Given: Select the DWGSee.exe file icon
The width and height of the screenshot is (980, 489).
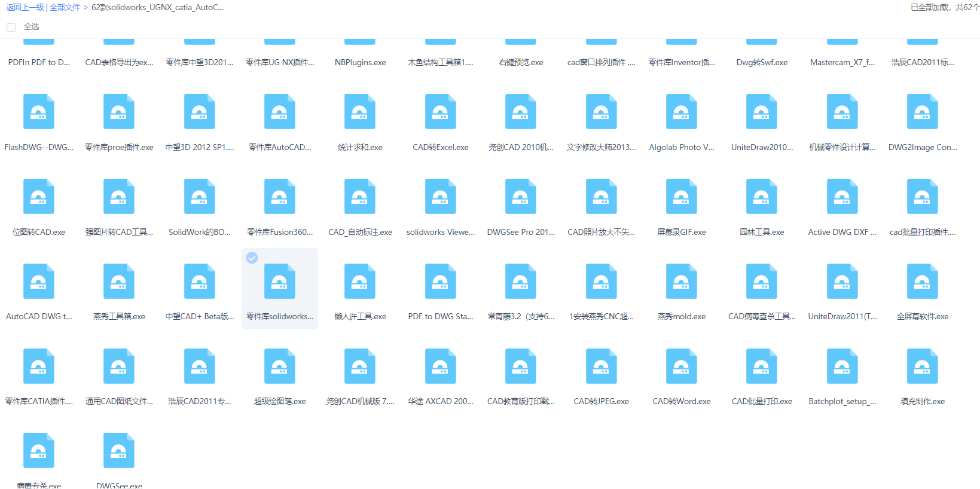Looking at the screenshot, I should (x=119, y=451).
